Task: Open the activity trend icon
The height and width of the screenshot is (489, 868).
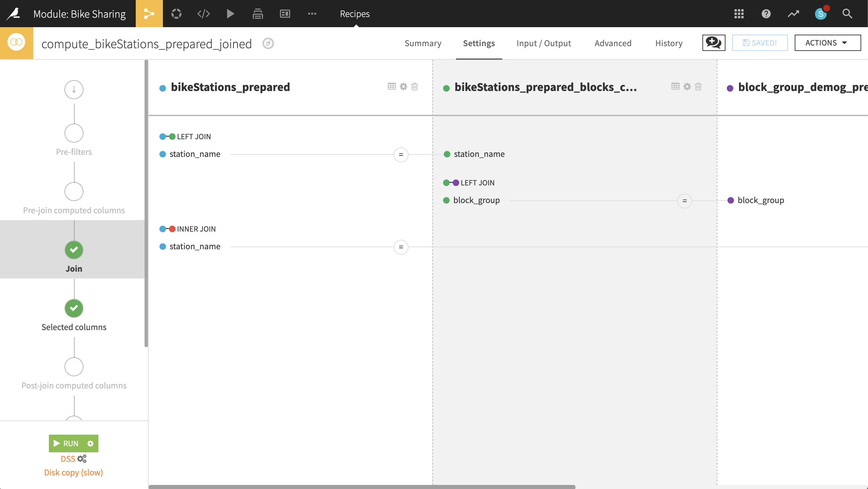Action: [x=793, y=14]
